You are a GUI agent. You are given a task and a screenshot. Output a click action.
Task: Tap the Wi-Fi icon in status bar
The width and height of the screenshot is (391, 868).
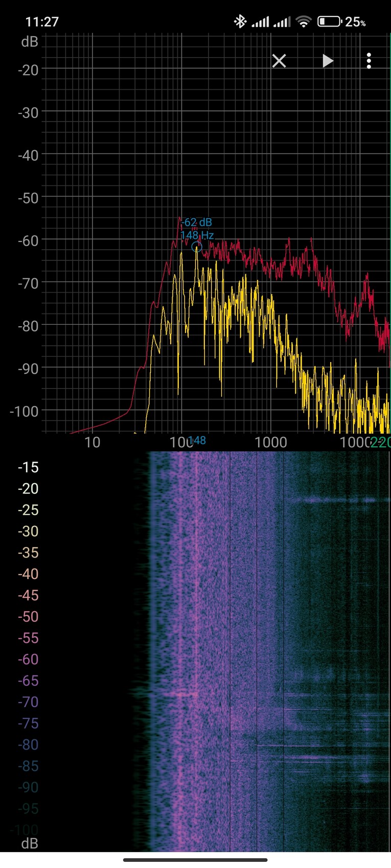coord(304,21)
